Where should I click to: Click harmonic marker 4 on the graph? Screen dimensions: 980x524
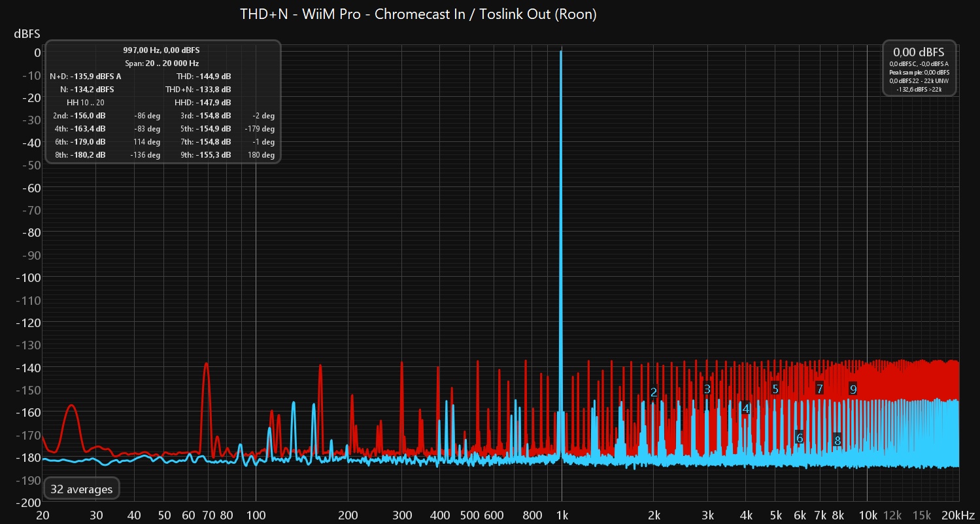click(745, 408)
